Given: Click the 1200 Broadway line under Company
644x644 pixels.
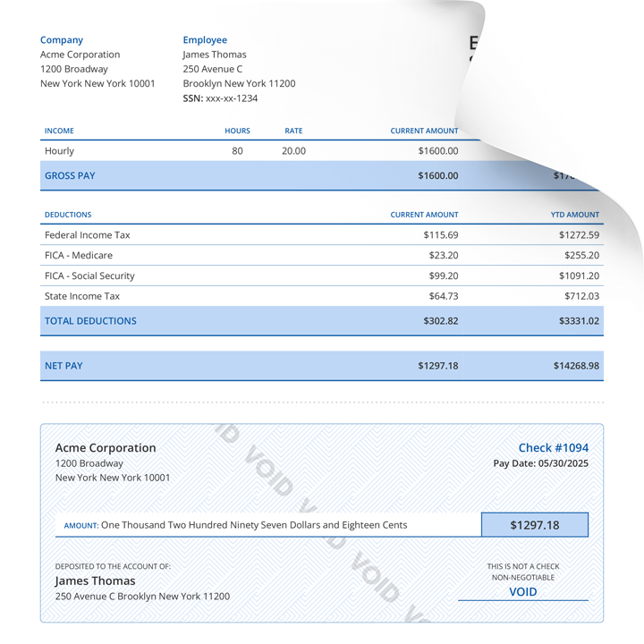Looking at the screenshot, I should [x=74, y=69].
